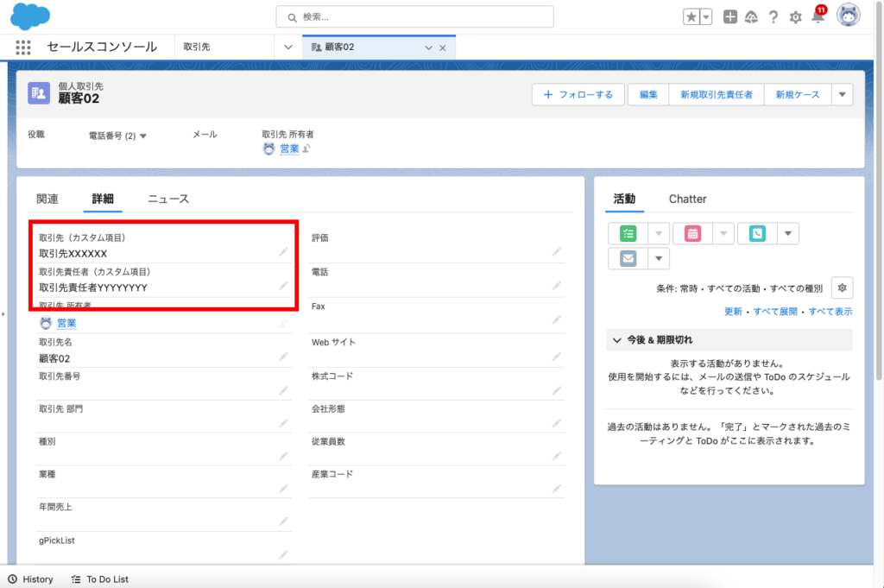
Task: Add this page to favorites star
Action: point(692,17)
